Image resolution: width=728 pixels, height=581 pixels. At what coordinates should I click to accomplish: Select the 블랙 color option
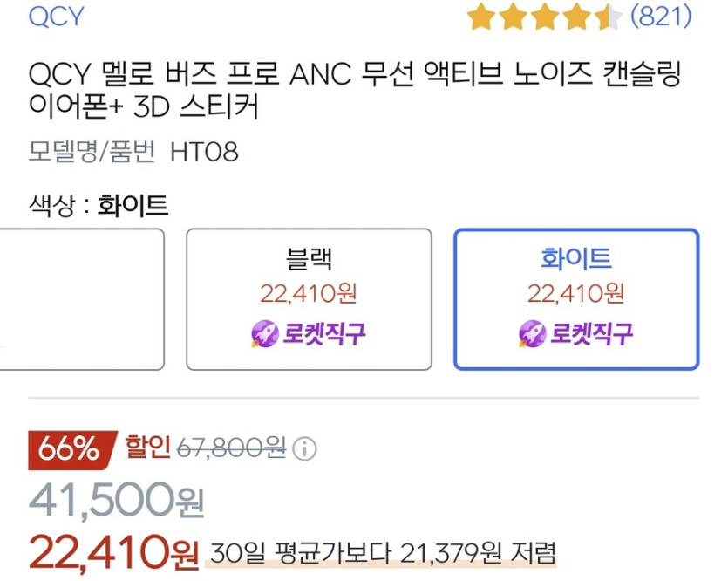point(309,298)
